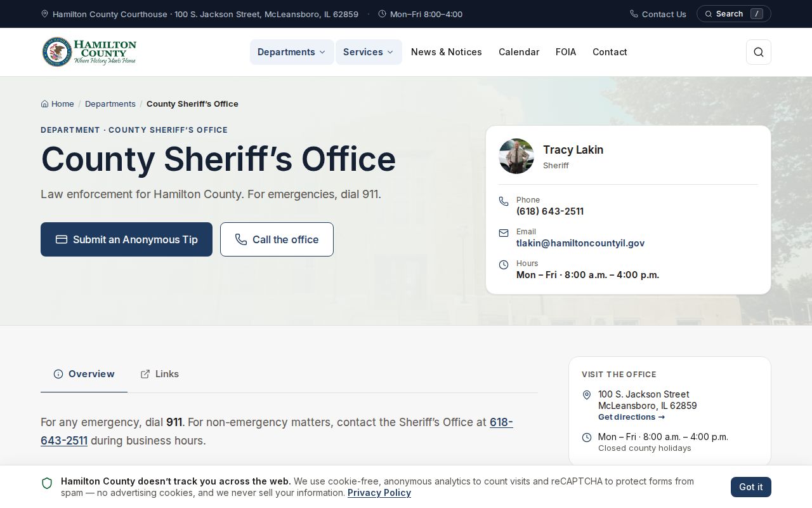Email tlakin@hamiltoncountyil.gov link
812x508 pixels.
point(580,243)
